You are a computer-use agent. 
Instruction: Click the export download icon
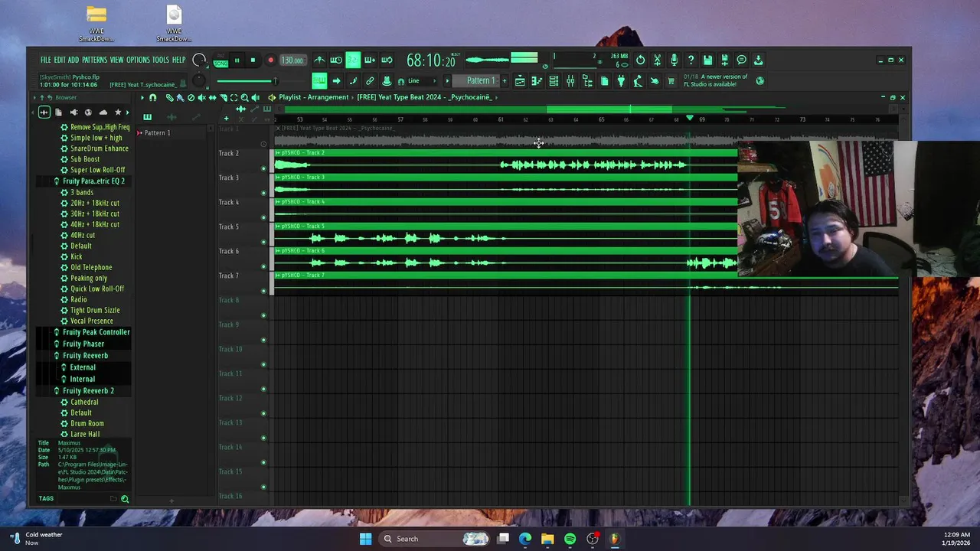point(758,60)
